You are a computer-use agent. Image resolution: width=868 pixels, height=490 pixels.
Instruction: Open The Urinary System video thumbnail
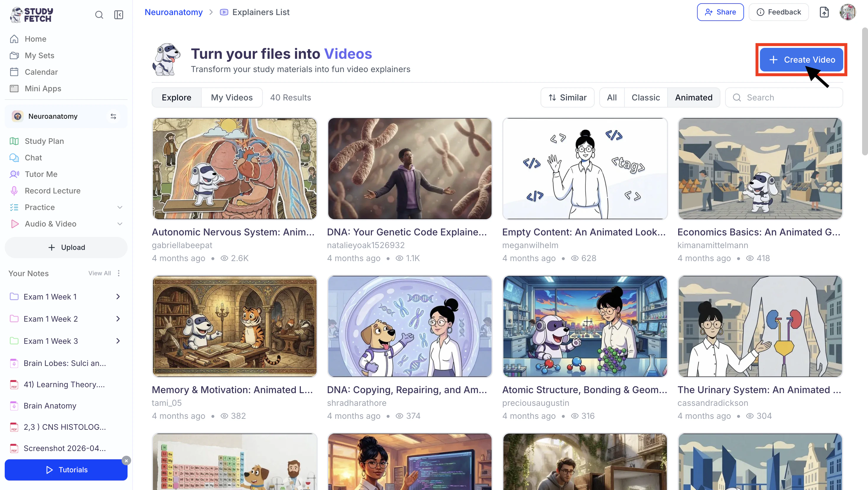point(760,326)
